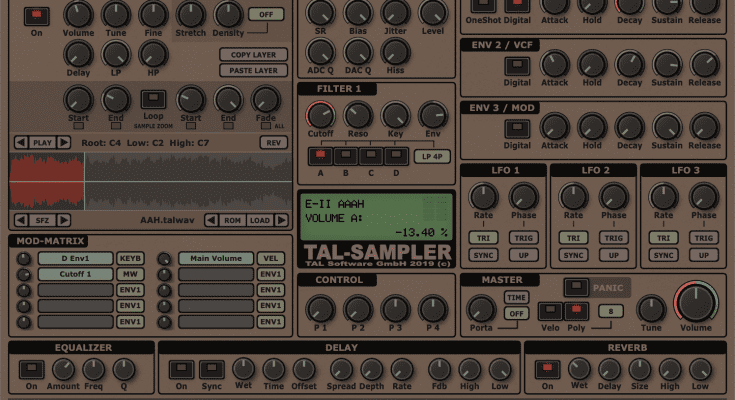Enable the Equalizer On switch
This screenshot has height=400, width=735.
point(31,369)
